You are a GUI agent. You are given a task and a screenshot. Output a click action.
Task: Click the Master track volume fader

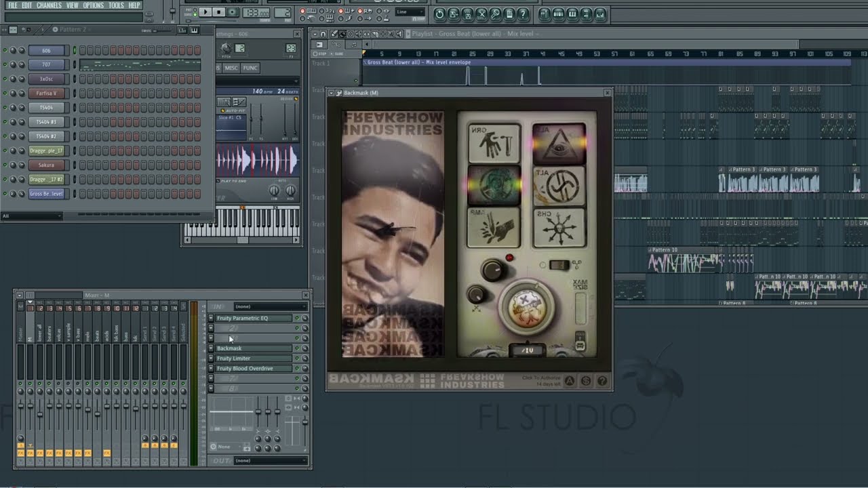(x=21, y=405)
